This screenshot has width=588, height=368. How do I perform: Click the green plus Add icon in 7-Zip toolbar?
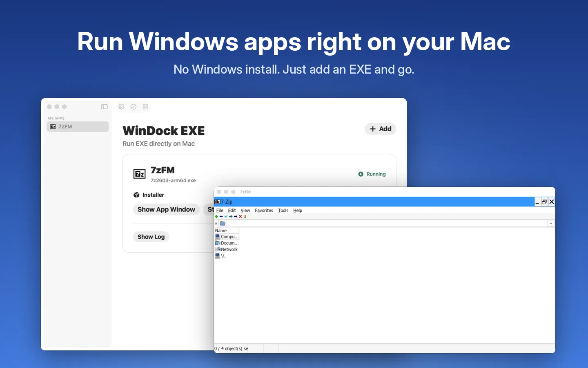point(216,217)
